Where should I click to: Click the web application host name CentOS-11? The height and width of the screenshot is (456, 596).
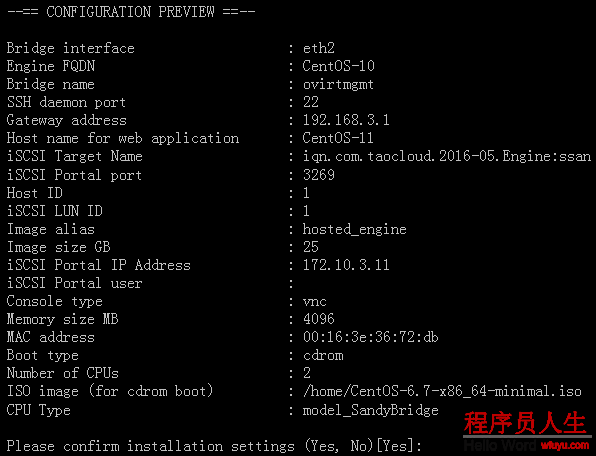338,138
